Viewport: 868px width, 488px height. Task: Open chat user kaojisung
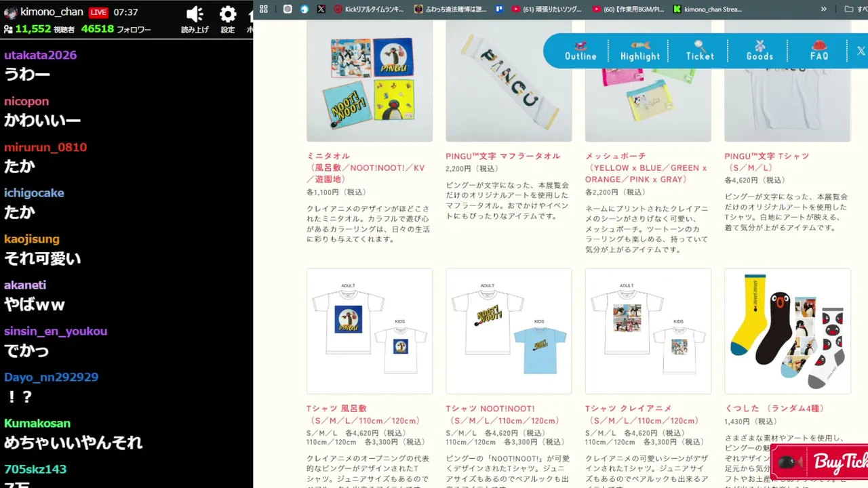[x=32, y=239]
